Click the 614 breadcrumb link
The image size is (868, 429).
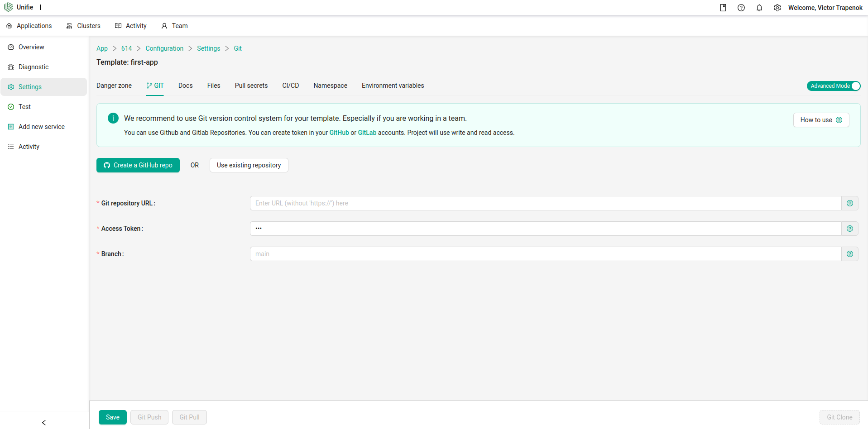127,48
